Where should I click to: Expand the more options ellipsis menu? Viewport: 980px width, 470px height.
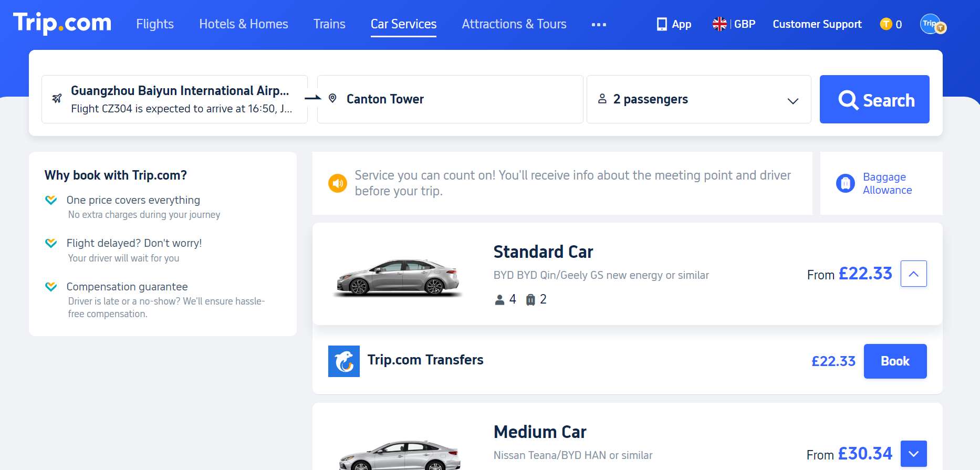pos(599,25)
